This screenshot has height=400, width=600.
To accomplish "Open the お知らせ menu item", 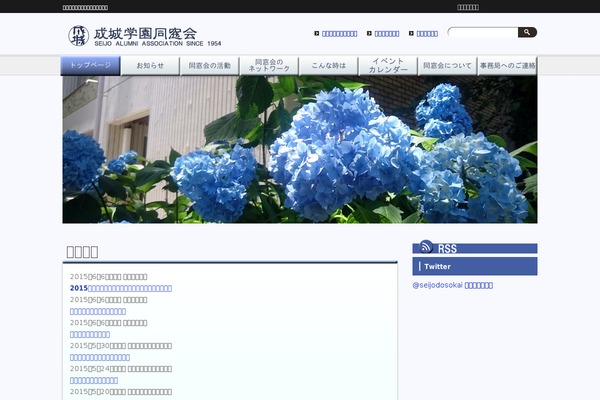I will point(150,65).
